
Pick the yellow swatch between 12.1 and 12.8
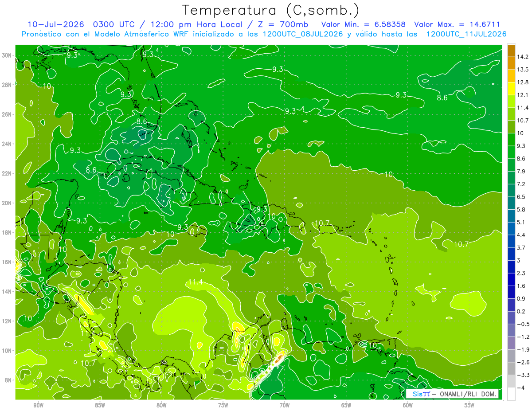tap(511, 89)
